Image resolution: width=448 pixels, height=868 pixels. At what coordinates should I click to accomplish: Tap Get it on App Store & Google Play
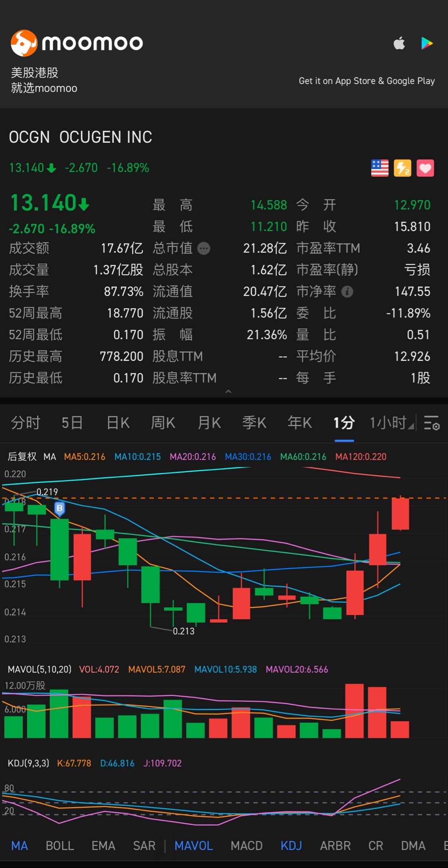[367, 81]
